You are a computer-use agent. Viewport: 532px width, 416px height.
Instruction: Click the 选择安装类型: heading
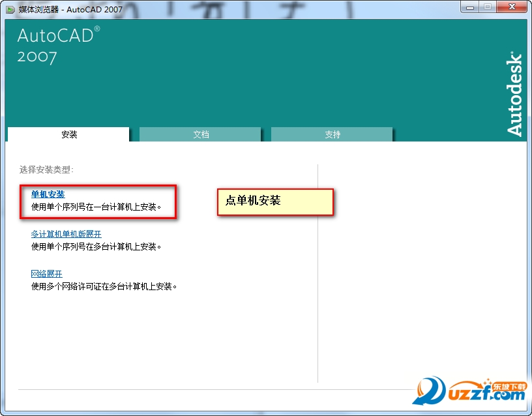tap(46, 170)
